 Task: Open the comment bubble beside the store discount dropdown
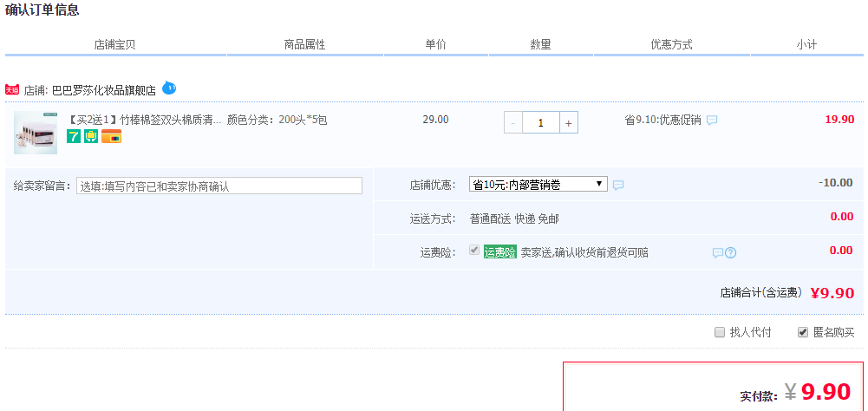(618, 185)
